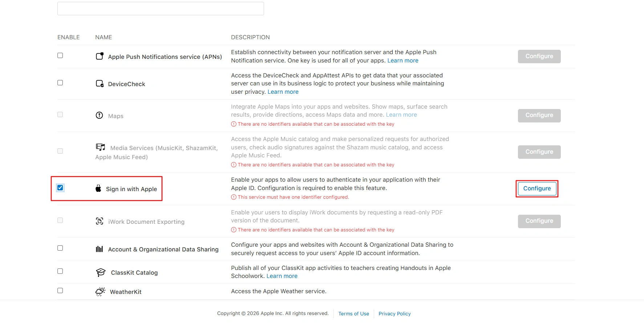Open Learn more link in ClassKit Catalog description

282,276
